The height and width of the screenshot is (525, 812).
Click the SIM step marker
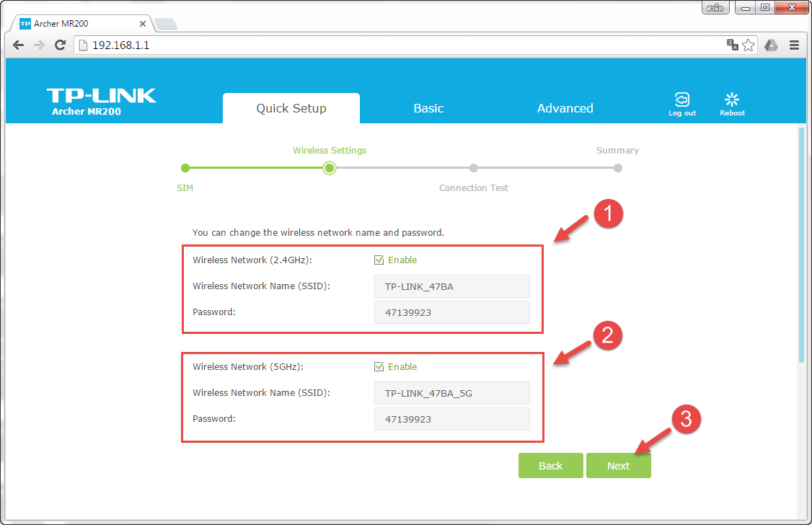pyautogui.click(x=185, y=168)
